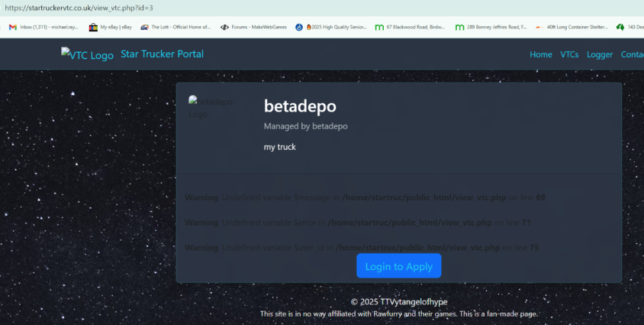The height and width of the screenshot is (325, 644).
Task: Click the 2025 High Quality Senior bookmark icon
Action: click(x=299, y=27)
